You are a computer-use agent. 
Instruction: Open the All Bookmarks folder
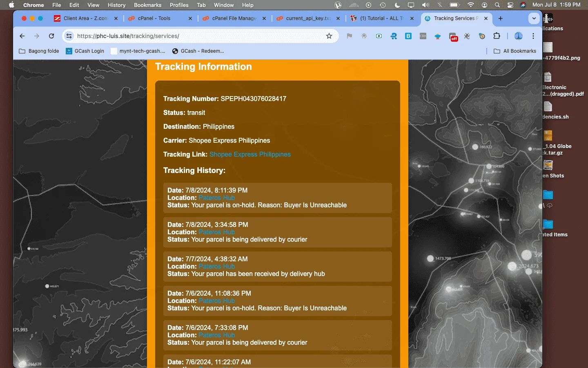[515, 51]
